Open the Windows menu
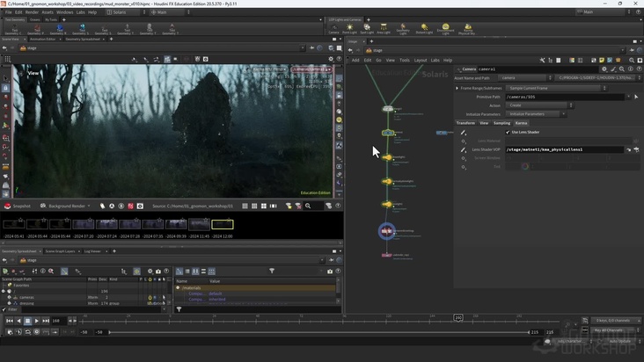644x362 pixels. [64, 12]
